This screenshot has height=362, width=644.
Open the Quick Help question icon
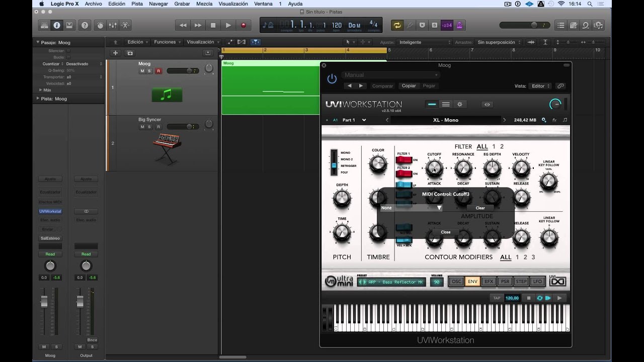(85, 25)
